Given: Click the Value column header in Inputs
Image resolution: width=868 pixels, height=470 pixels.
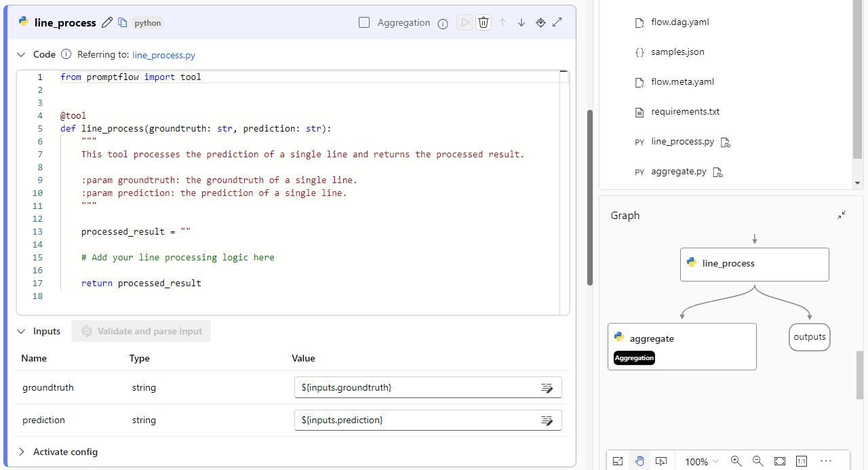Looking at the screenshot, I should click(x=303, y=358).
